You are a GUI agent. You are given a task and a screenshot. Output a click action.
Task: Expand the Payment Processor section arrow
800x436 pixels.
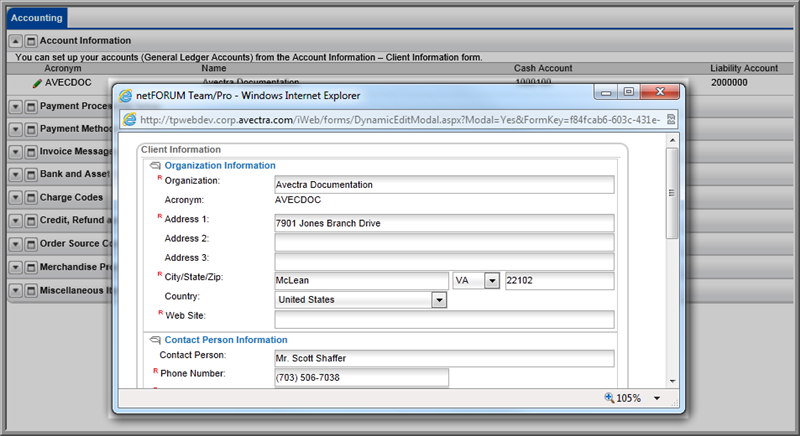16,107
